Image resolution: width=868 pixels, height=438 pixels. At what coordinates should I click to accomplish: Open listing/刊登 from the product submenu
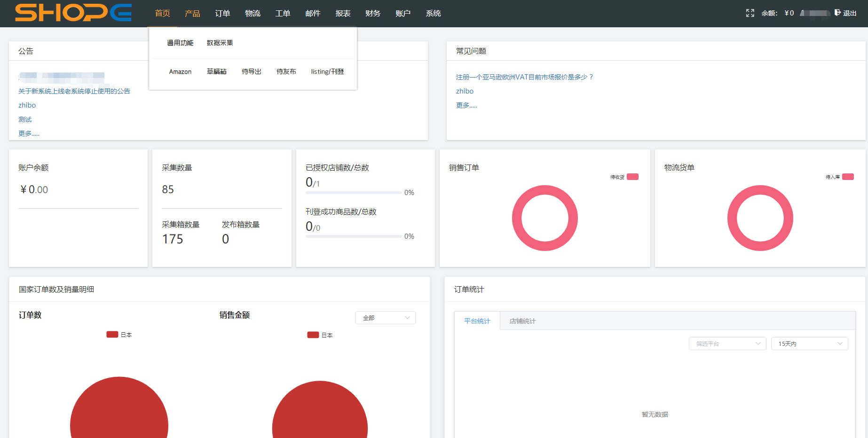(x=327, y=71)
